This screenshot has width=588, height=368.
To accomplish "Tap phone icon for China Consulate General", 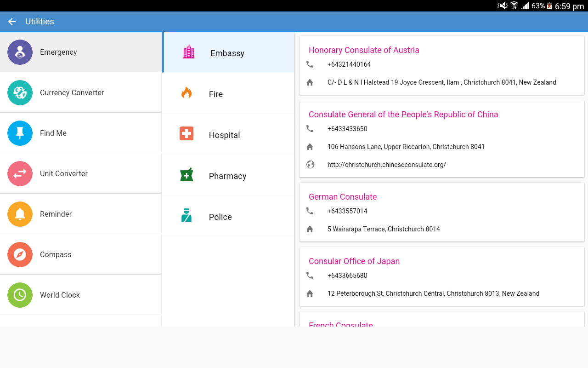I will pyautogui.click(x=310, y=129).
